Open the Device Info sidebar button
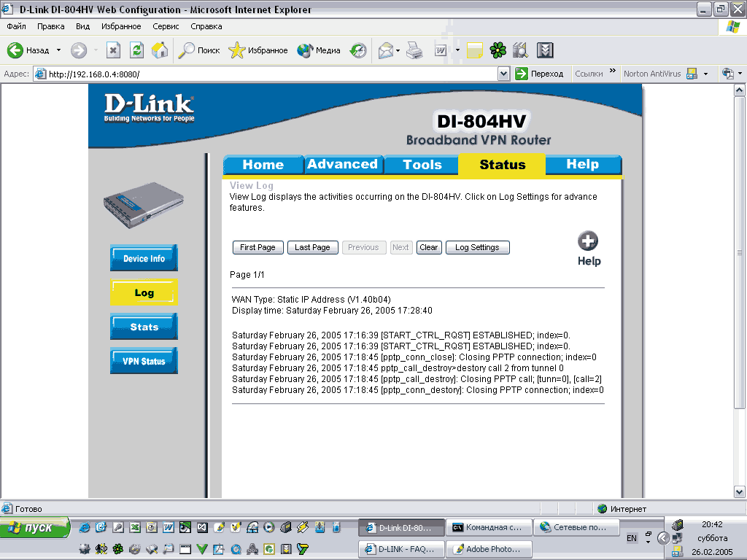This screenshot has width=747, height=560. (x=144, y=258)
